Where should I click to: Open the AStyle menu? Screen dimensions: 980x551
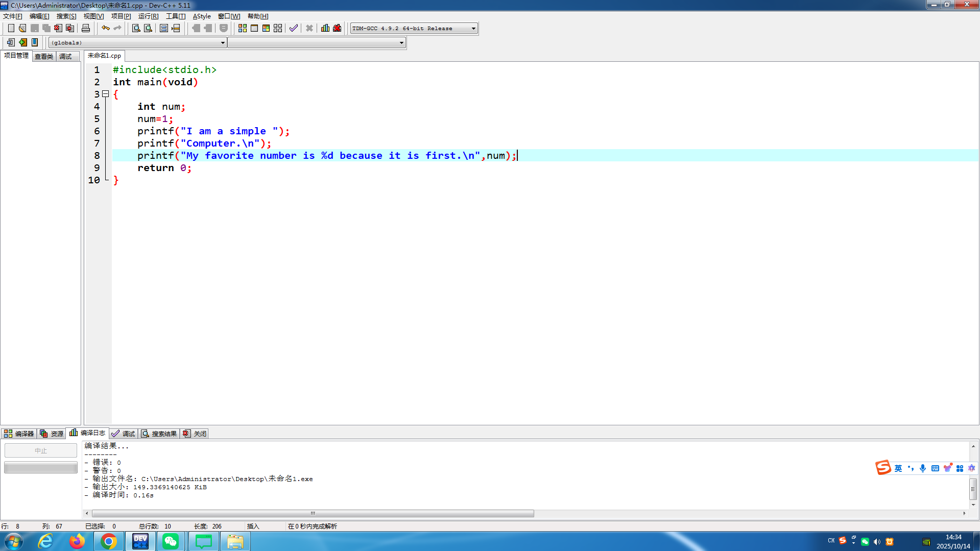[x=202, y=16]
